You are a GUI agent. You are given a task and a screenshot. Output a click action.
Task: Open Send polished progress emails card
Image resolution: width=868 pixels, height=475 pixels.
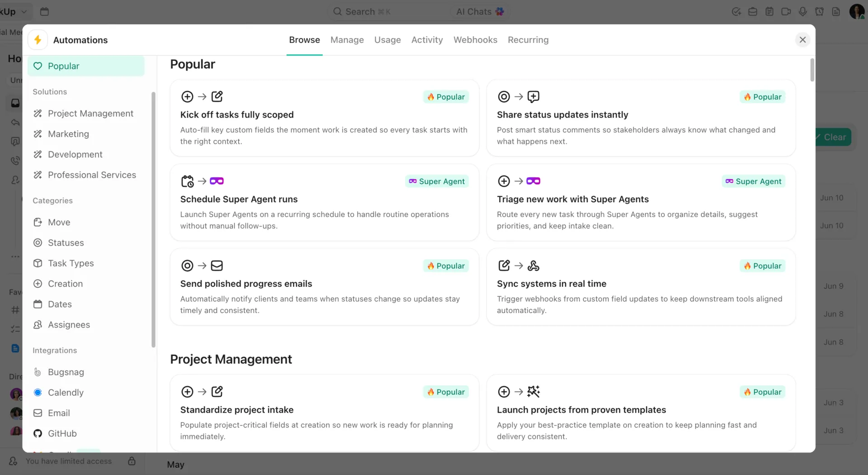(324, 287)
